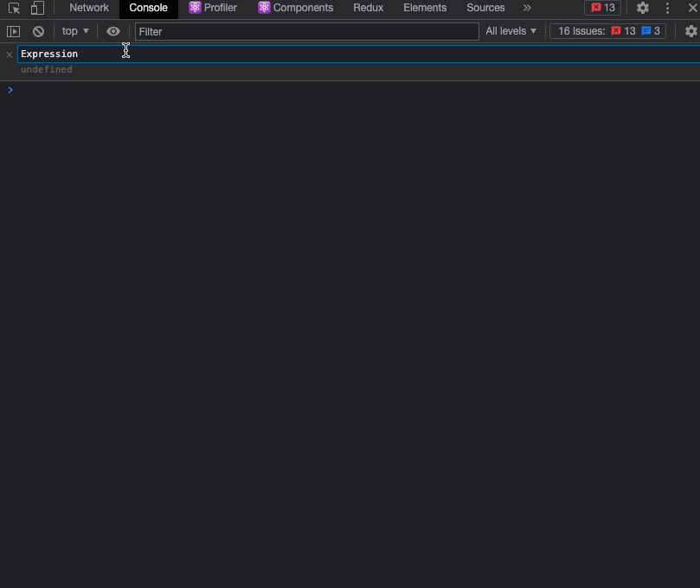Image resolution: width=700 pixels, height=588 pixels.
Task: Open the top frame context dropdown
Action: point(74,30)
